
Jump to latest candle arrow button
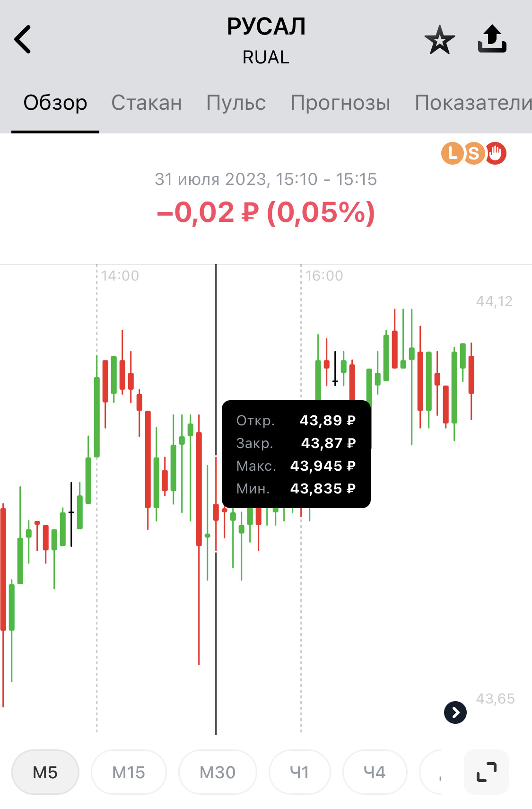click(x=455, y=712)
